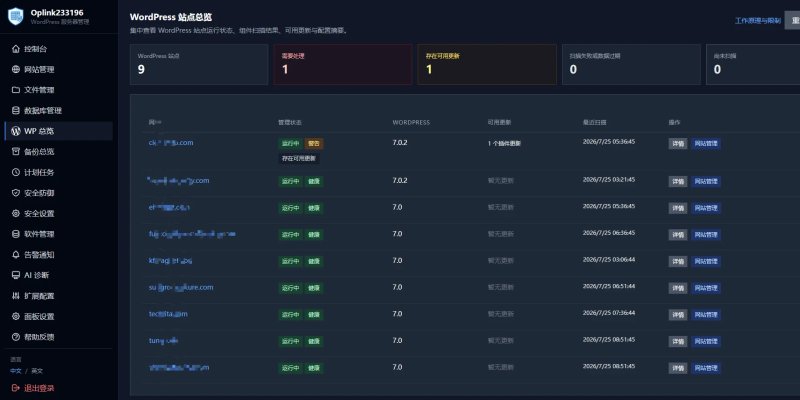This screenshot has height=400, width=800.
Task: Click the 扫描失败或数据过期 card
Action: pyautogui.click(x=631, y=64)
